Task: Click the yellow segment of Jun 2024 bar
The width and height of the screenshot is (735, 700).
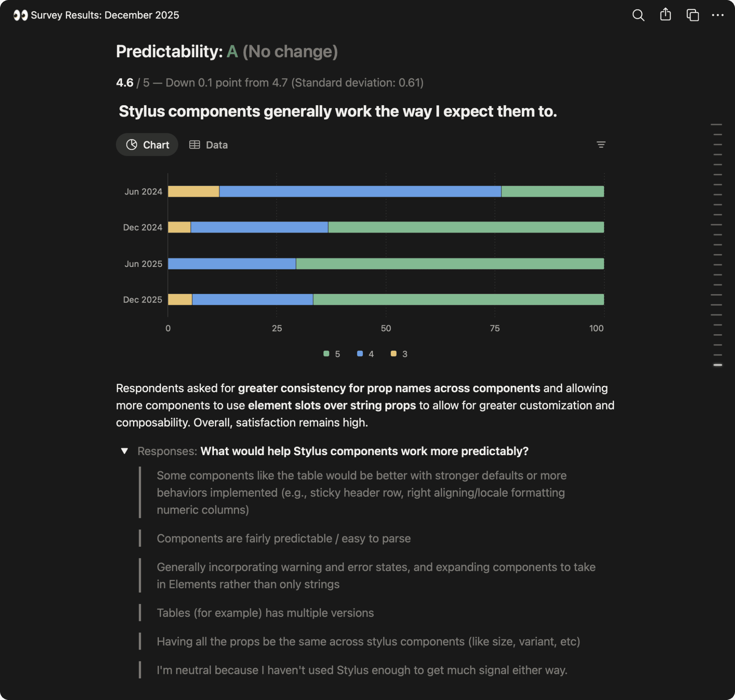Action: 194,192
